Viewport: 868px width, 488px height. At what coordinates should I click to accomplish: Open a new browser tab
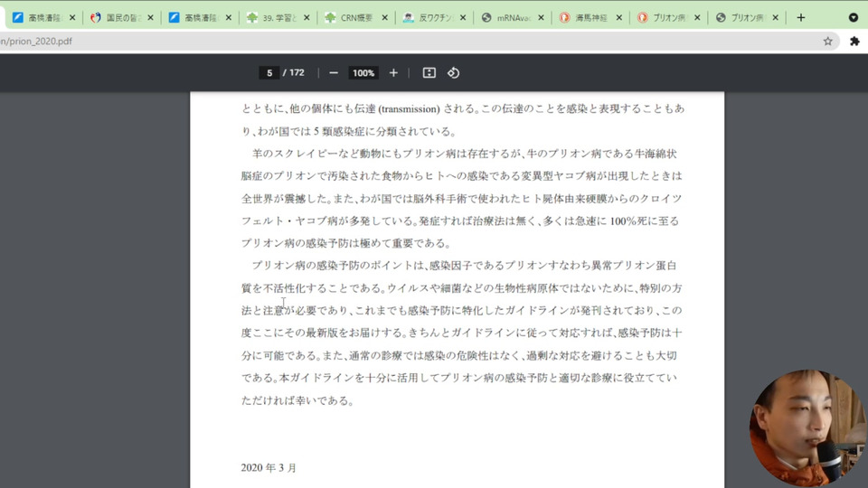click(x=800, y=18)
